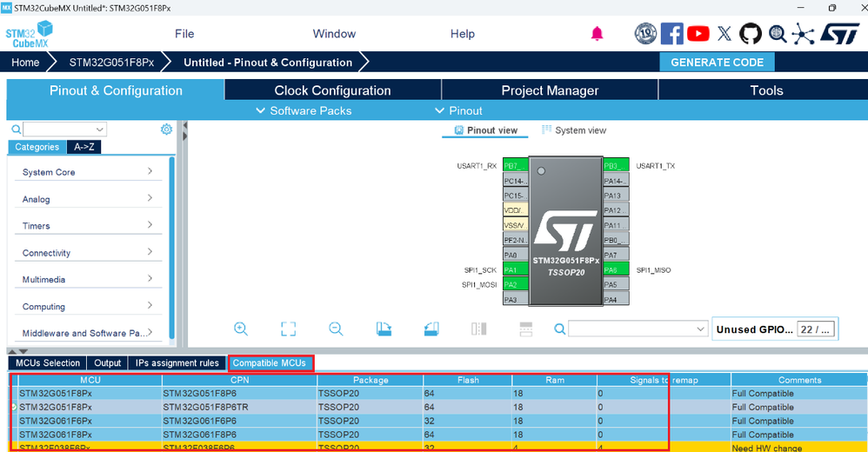Open the Pinout dropdown menu

coord(458,110)
